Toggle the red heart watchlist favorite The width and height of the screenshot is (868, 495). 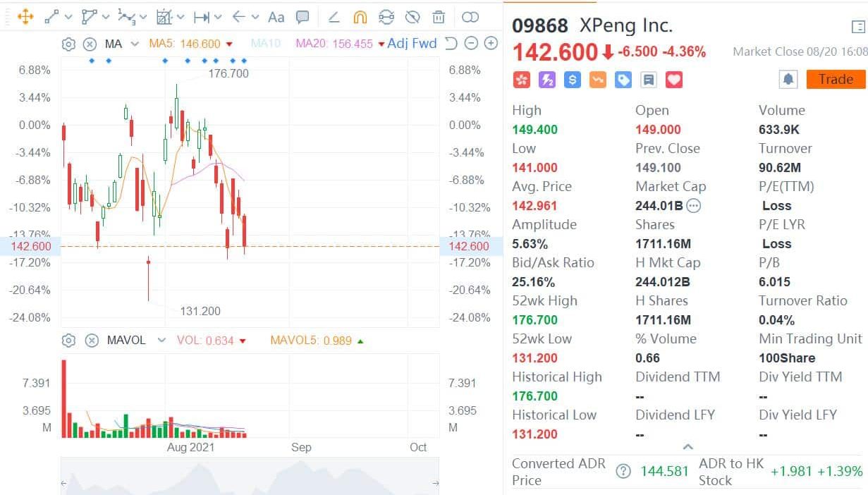[674, 80]
